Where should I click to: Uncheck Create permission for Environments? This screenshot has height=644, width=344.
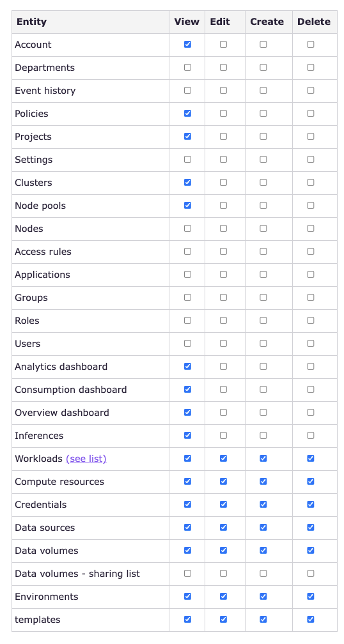pos(263,596)
